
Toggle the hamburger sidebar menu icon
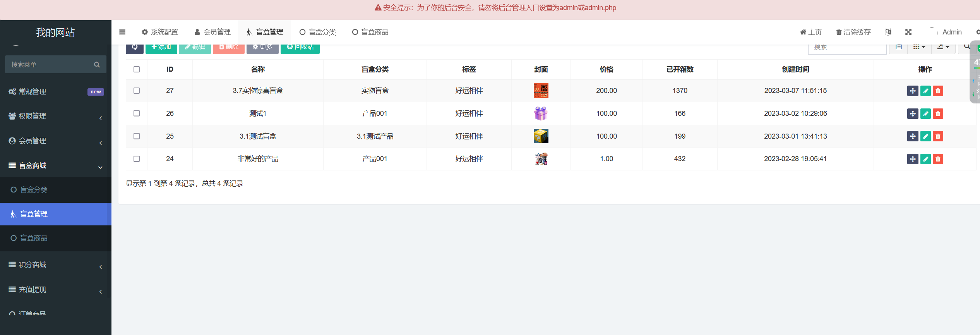point(122,32)
